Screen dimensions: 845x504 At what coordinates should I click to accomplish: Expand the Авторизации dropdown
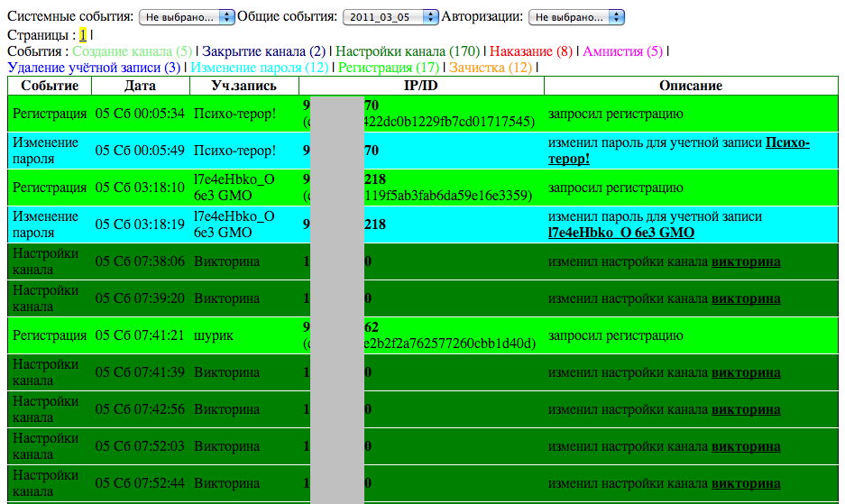pyautogui.click(x=576, y=17)
